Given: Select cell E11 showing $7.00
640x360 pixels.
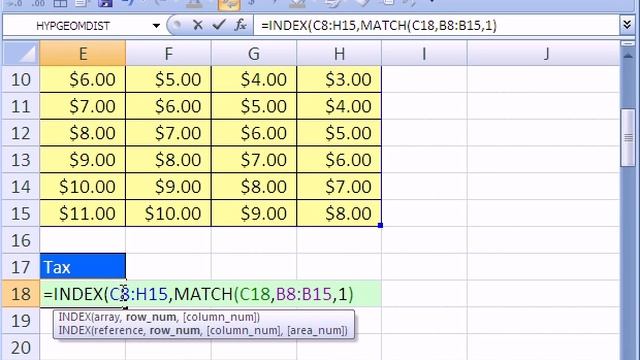Looking at the screenshot, I should (83, 106).
